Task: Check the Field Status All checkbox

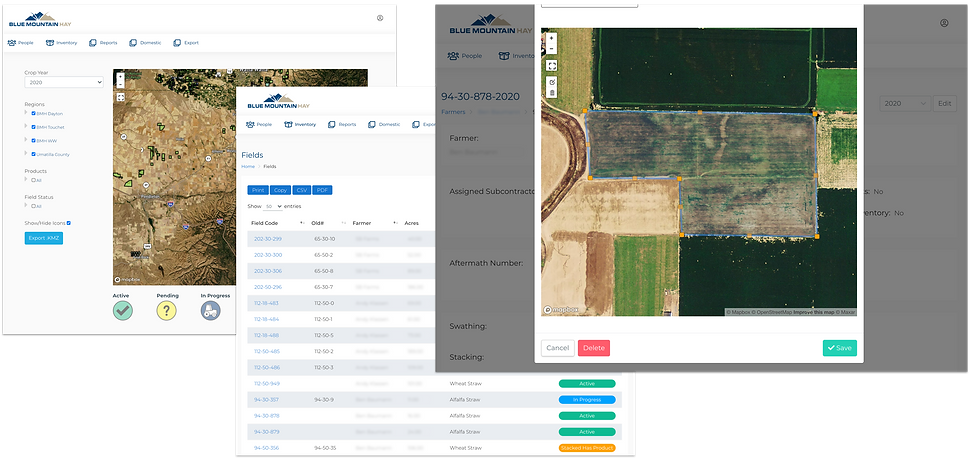Action: click(x=33, y=206)
